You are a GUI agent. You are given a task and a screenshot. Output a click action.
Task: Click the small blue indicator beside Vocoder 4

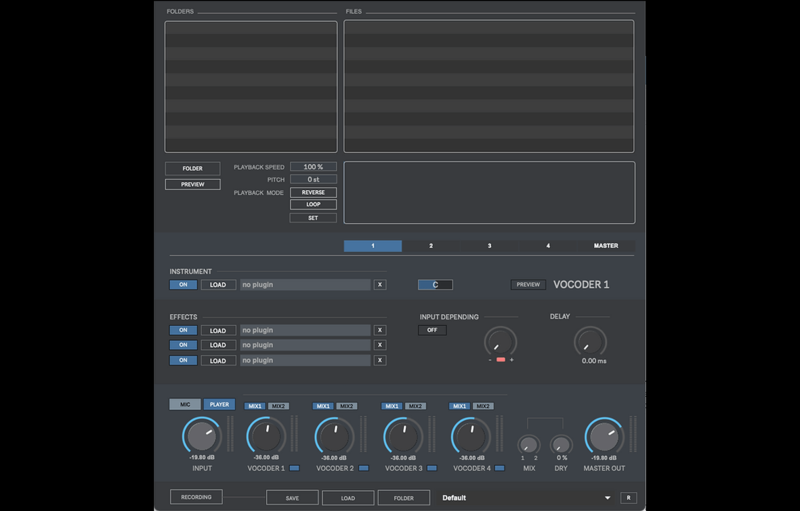499,468
